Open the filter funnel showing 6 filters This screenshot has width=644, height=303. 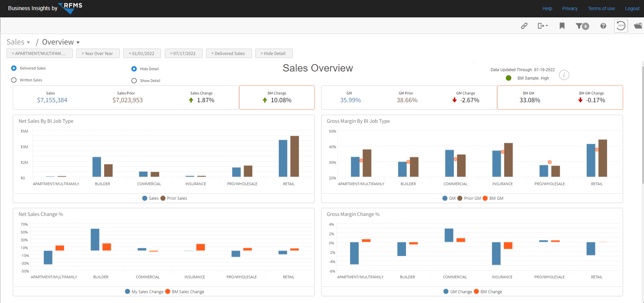pos(582,26)
